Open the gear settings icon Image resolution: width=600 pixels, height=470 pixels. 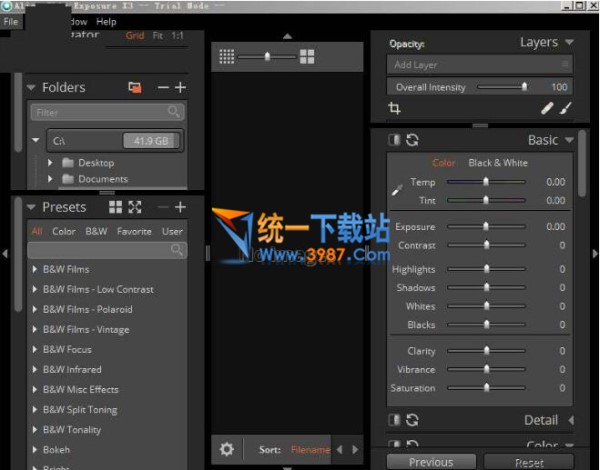pyautogui.click(x=227, y=449)
